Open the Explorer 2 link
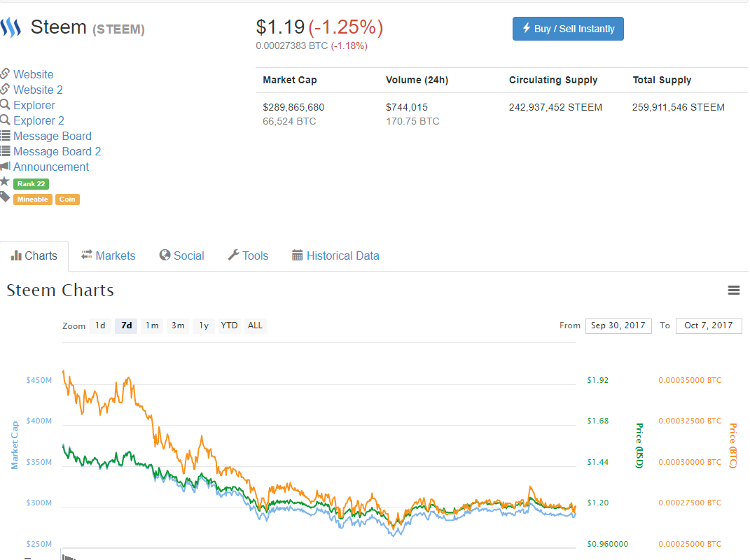The image size is (750, 560). pos(39,120)
